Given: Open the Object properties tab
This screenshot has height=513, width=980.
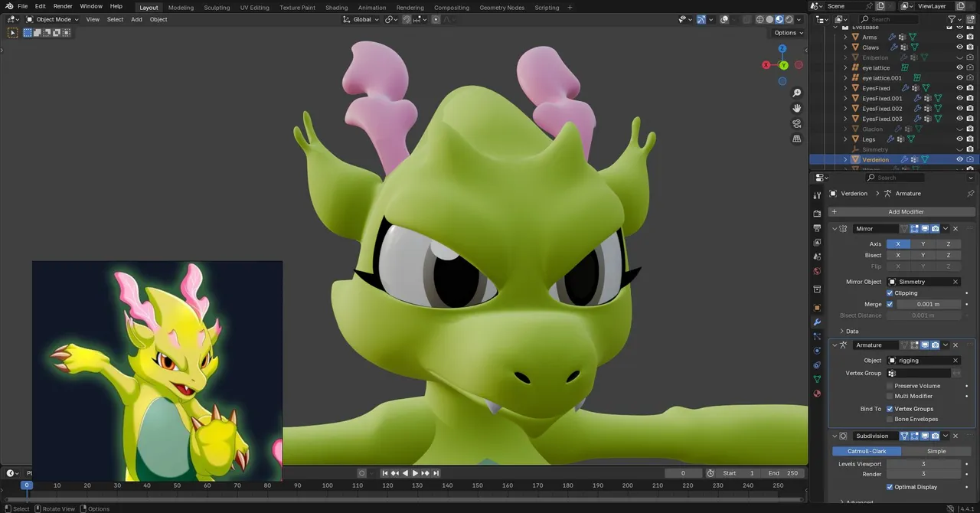Looking at the screenshot, I should click(x=817, y=308).
